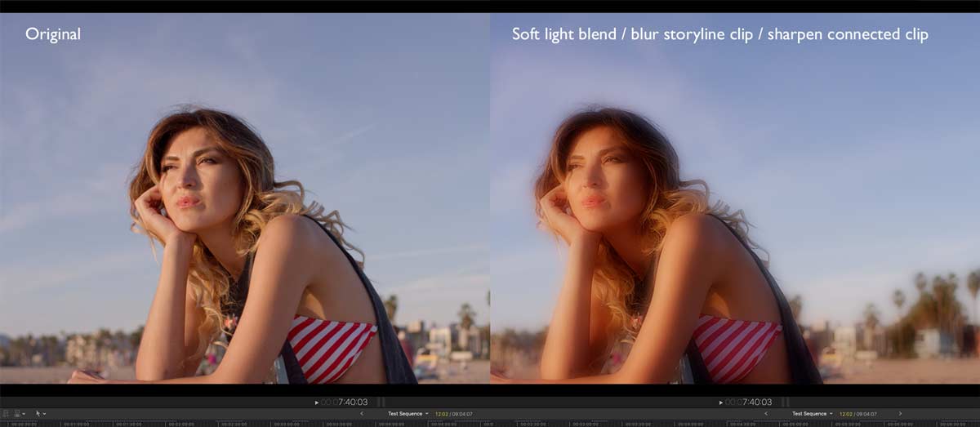This screenshot has height=427, width=980.
Task: Click the timeline ruler below the Soft light viewer
Action: click(735, 424)
